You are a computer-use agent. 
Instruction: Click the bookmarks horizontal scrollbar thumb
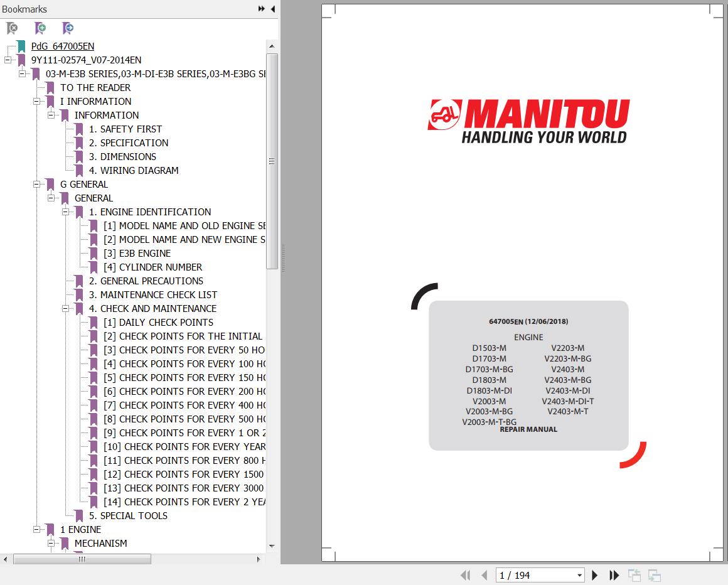(82, 559)
